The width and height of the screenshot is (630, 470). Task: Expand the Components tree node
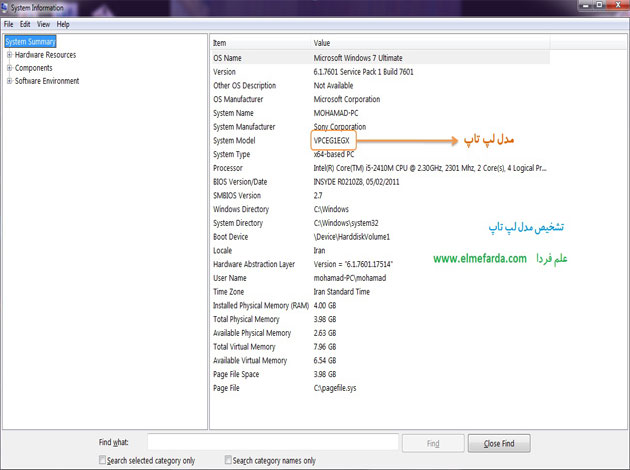point(9,68)
